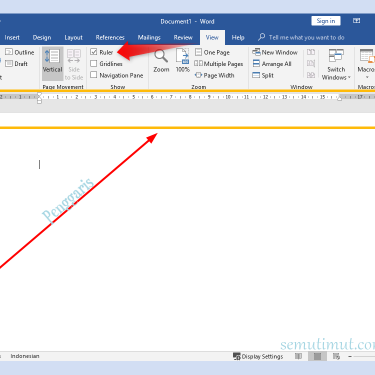Click View Side by Side icon
Screen dimensions: 375x375
coord(311,52)
